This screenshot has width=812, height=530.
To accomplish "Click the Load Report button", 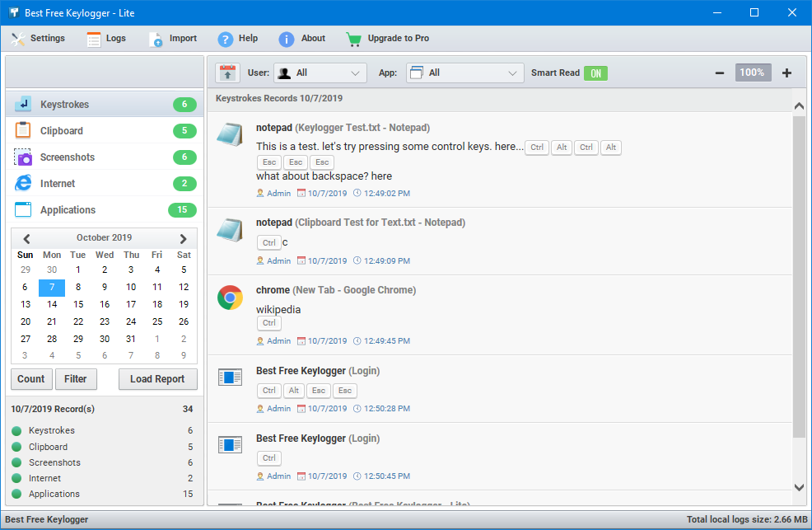I will [157, 379].
